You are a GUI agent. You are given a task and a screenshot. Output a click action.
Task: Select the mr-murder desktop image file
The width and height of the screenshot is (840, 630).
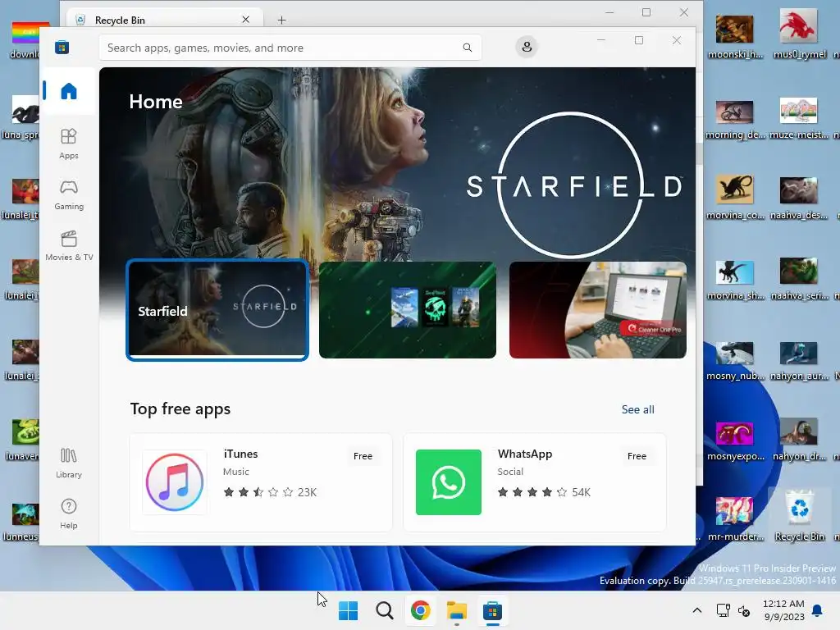click(x=735, y=518)
